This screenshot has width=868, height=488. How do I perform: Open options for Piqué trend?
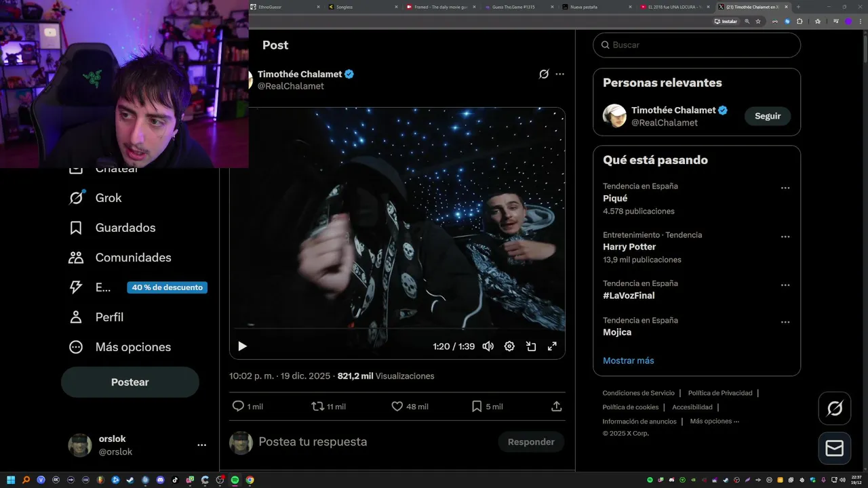[785, 188]
